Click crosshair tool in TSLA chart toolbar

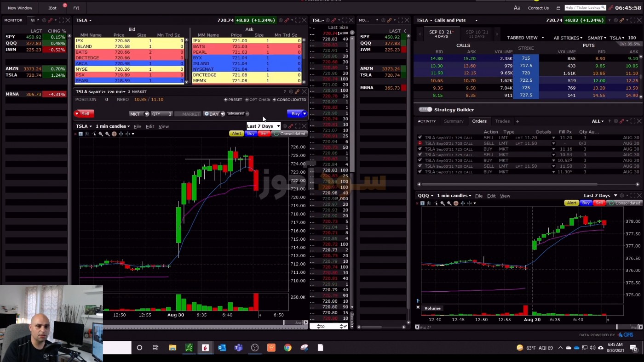coord(114,134)
